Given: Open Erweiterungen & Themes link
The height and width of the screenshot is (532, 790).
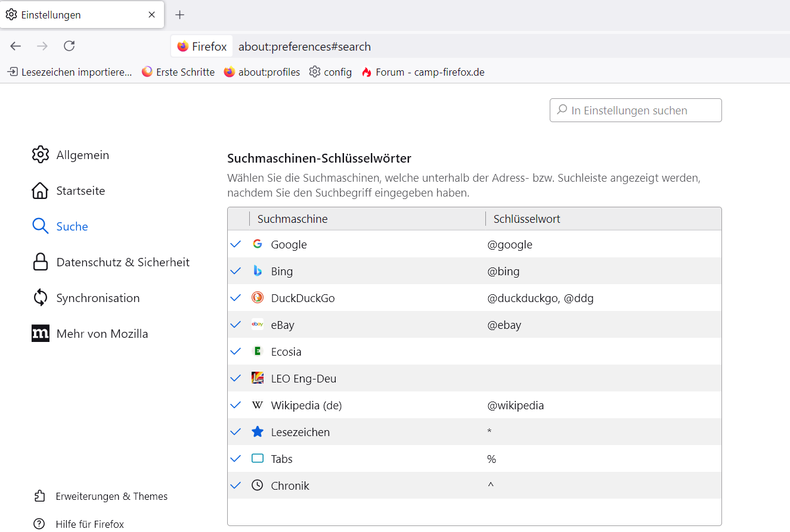Looking at the screenshot, I should 111,496.
